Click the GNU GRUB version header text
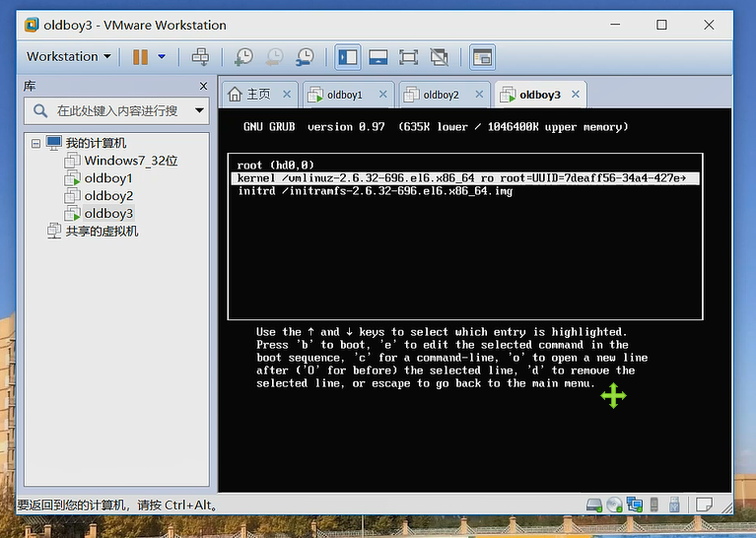 [436, 127]
